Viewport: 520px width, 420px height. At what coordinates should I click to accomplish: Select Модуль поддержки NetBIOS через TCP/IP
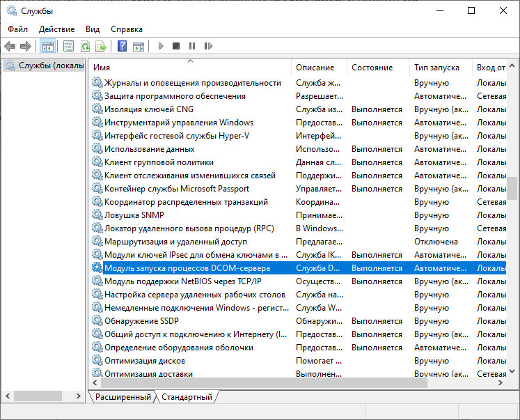[x=299, y=281]
